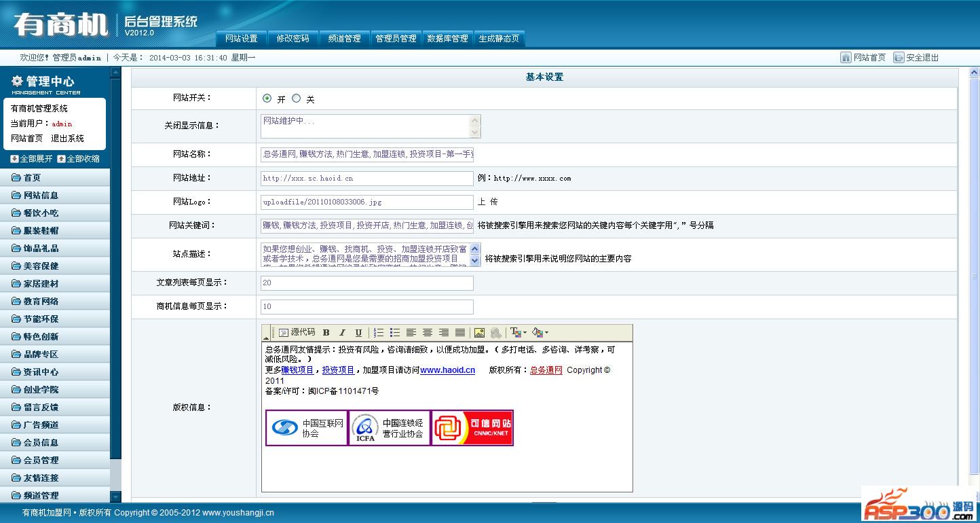
Task: Click the 网站地址 input field
Action: [x=367, y=179]
